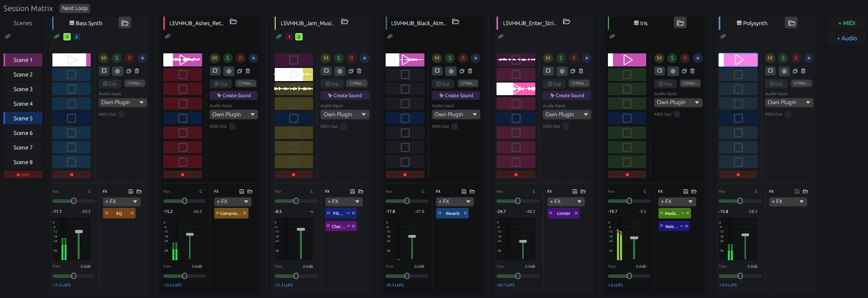Arm record on LSVHHJB_Enter_Stri track

[574, 58]
